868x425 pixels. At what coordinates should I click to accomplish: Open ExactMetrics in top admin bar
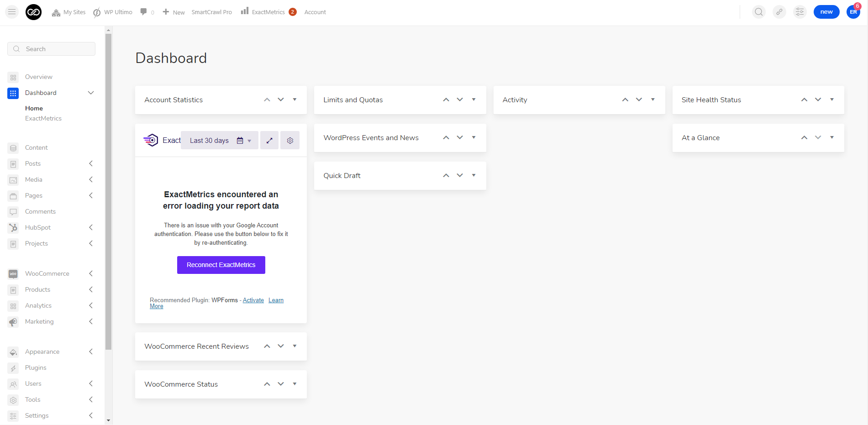pyautogui.click(x=268, y=12)
